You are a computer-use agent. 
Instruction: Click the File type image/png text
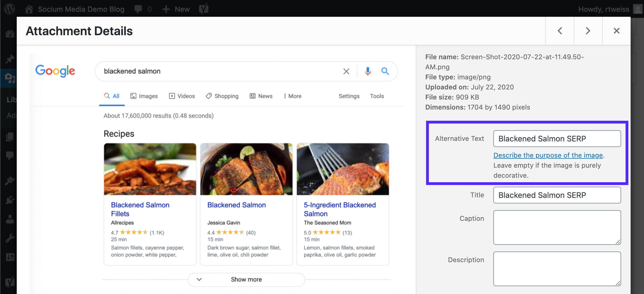pos(458,77)
